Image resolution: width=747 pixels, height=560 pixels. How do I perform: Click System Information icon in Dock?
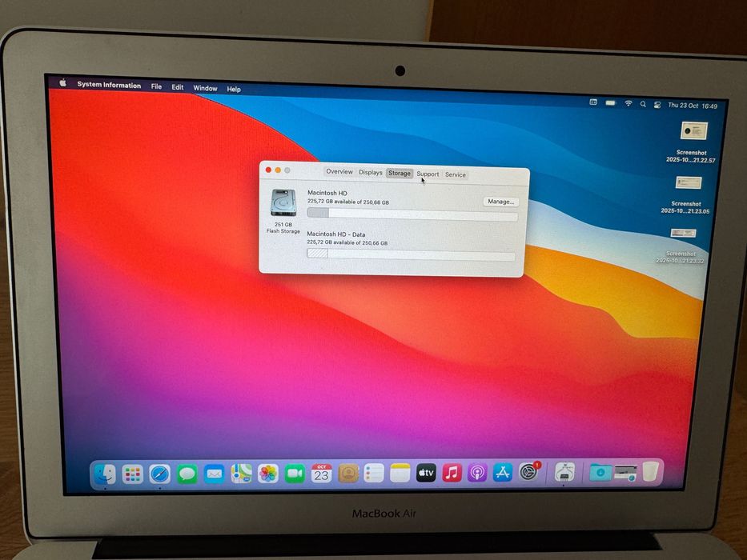click(564, 472)
